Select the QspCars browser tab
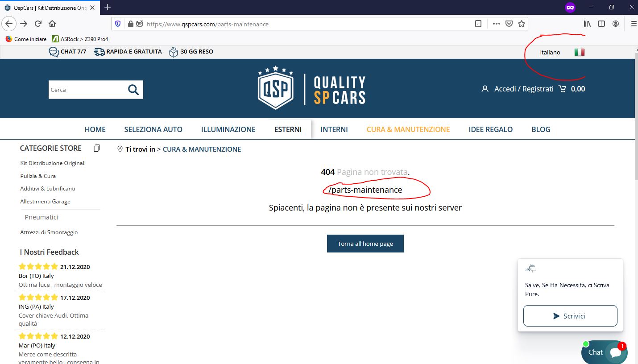 [x=50, y=7]
